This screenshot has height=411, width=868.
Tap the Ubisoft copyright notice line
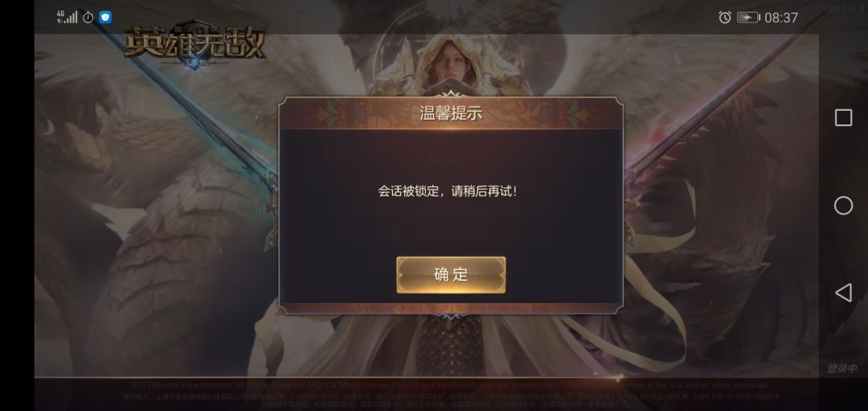pos(450,385)
